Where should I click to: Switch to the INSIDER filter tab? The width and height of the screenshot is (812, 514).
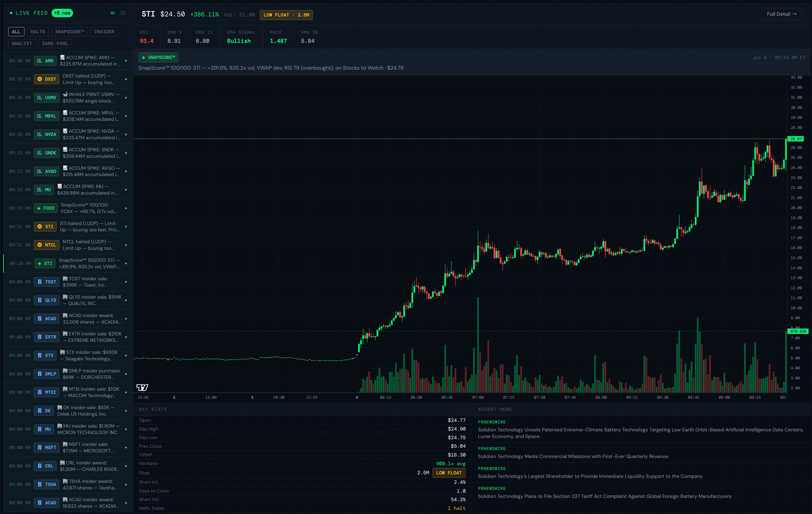click(x=104, y=32)
